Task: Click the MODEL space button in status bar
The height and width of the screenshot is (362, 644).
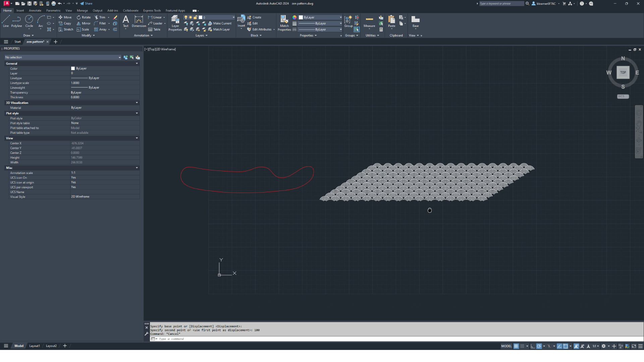Action: pyautogui.click(x=506, y=346)
